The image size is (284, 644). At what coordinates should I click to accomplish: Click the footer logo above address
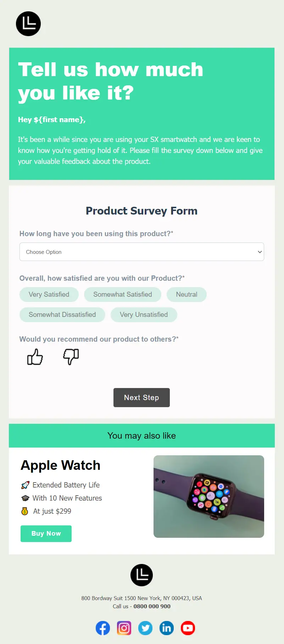(x=142, y=575)
